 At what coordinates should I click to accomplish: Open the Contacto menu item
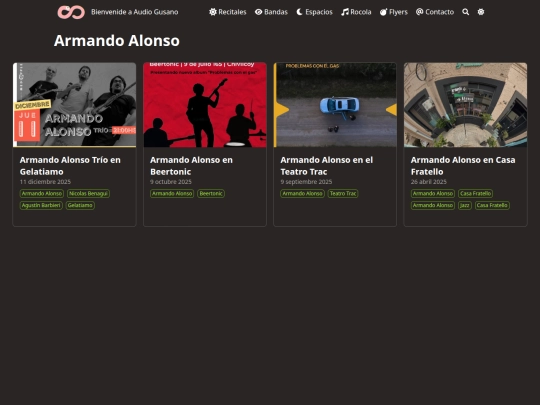tap(435, 12)
